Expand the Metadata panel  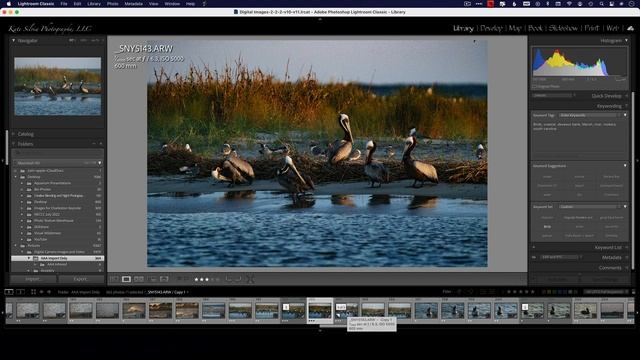(x=627, y=258)
